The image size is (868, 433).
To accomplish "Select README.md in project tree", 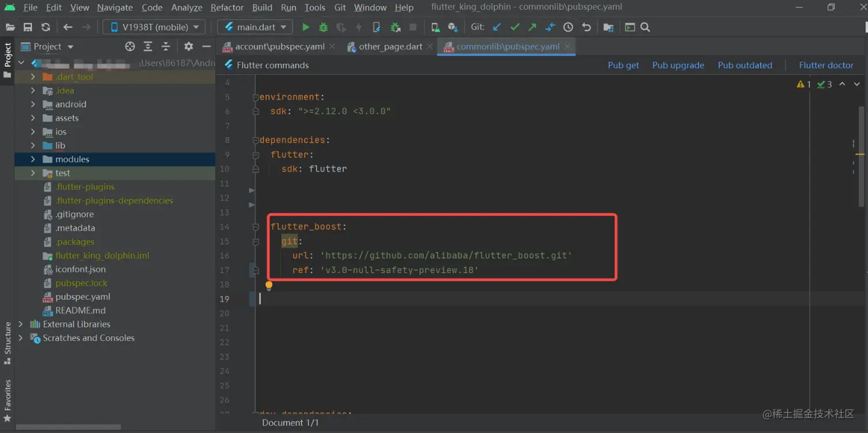I will pyautogui.click(x=80, y=311).
